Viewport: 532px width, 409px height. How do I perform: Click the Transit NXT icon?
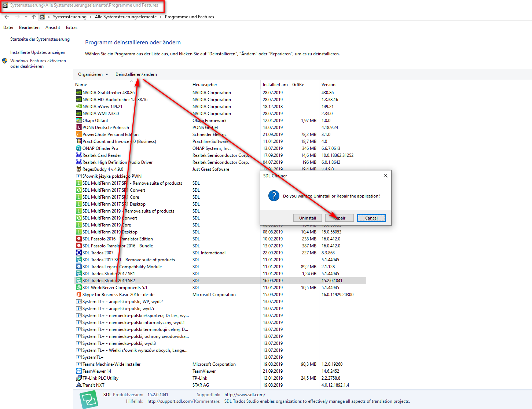[78, 385]
